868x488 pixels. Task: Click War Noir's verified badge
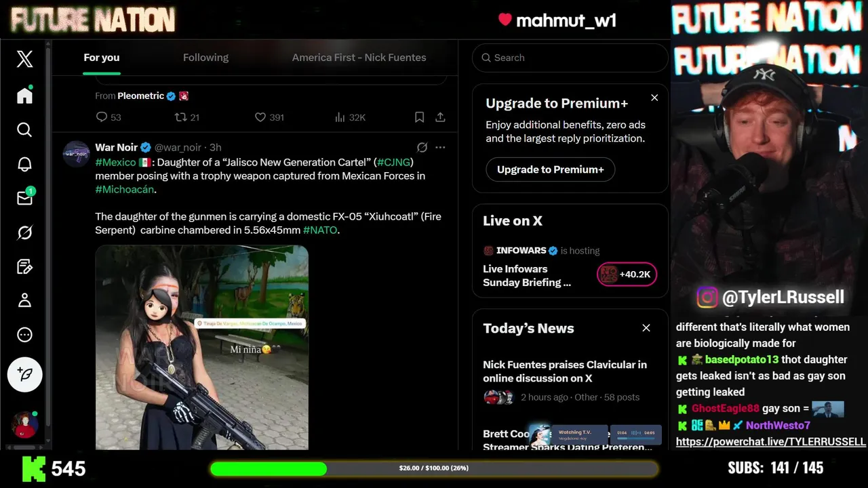click(146, 147)
